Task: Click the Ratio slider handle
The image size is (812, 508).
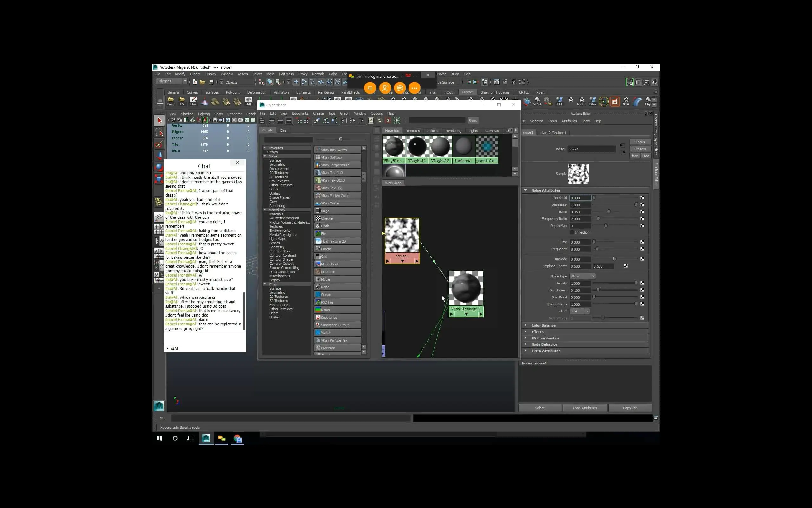Action: click(x=608, y=212)
